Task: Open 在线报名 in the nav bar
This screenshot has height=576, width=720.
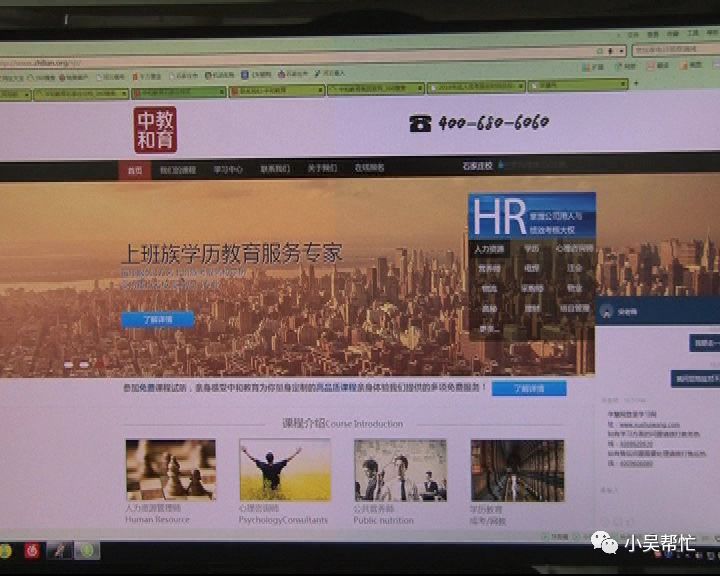Action: (x=369, y=168)
